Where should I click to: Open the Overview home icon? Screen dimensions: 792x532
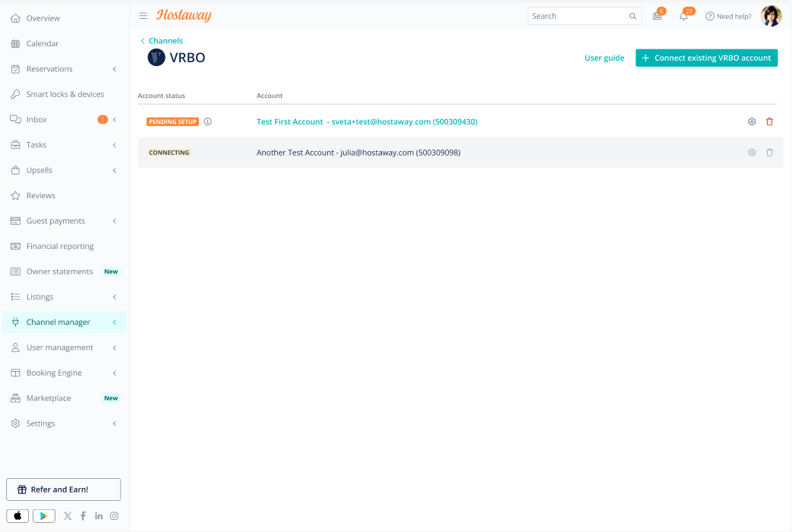(16, 18)
